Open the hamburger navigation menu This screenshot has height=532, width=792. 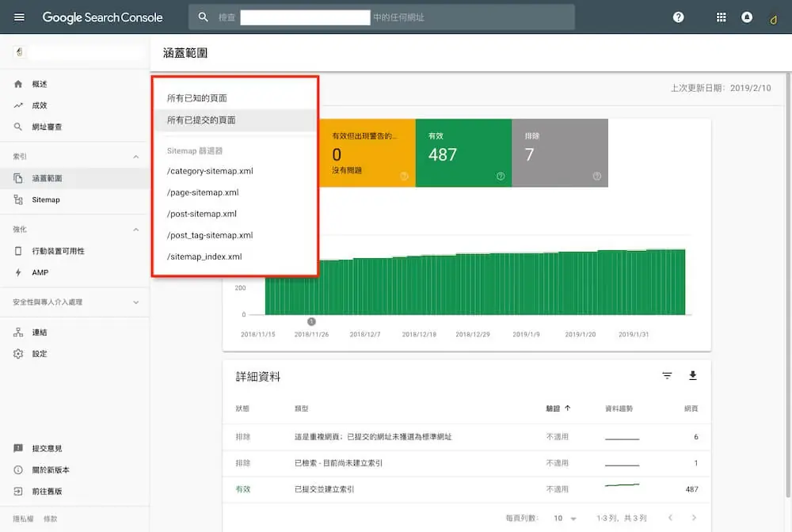[19, 17]
